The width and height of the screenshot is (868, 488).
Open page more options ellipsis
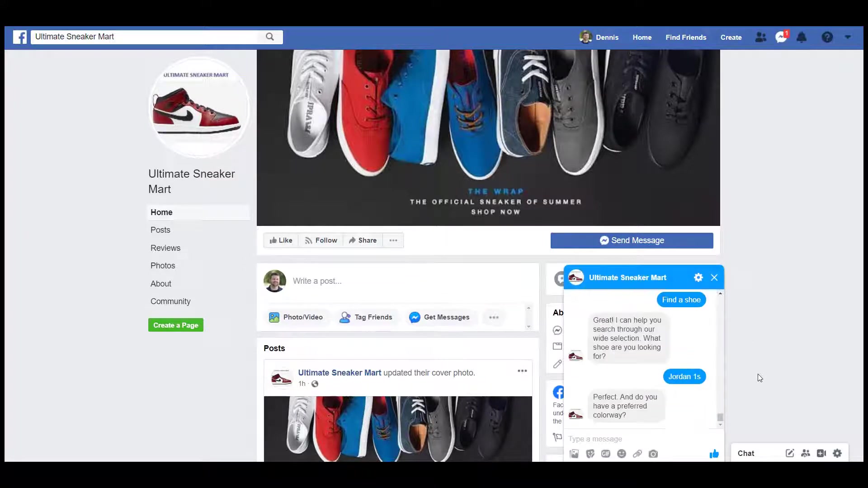pos(393,240)
